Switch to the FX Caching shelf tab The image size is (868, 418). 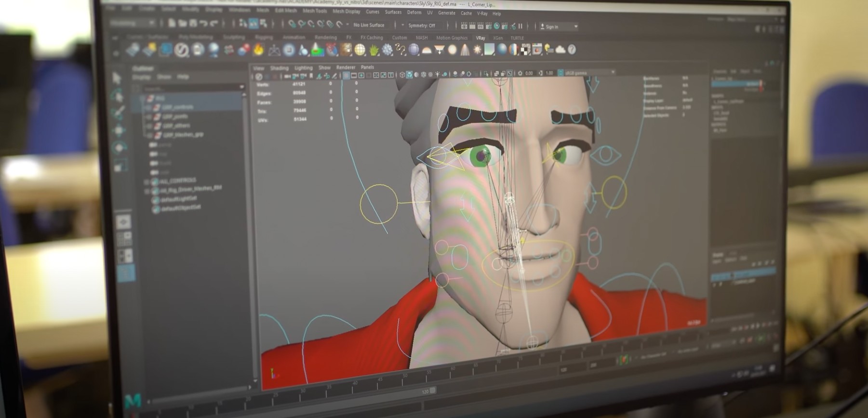[x=372, y=37]
